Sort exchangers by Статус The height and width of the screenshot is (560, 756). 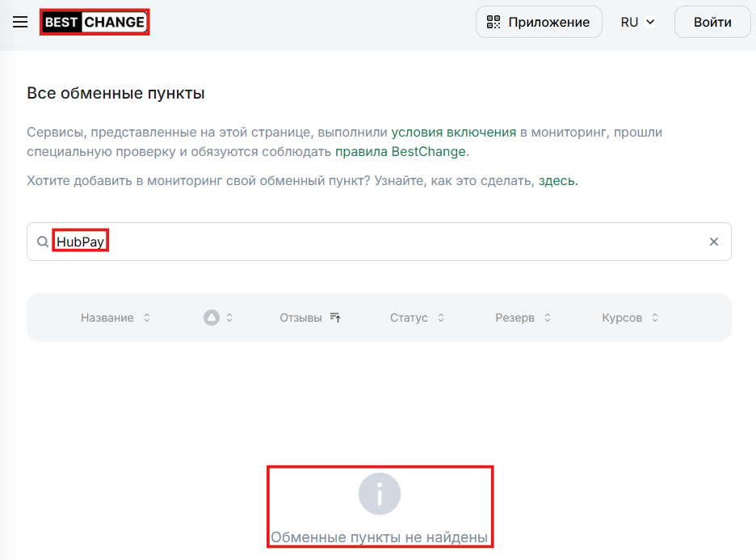[409, 318]
